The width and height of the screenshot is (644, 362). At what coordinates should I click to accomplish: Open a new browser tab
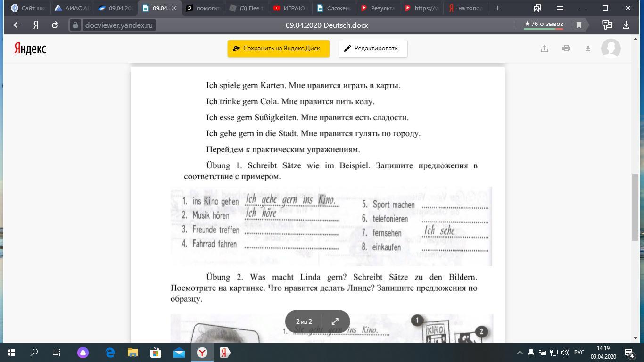pyautogui.click(x=497, y=8)
